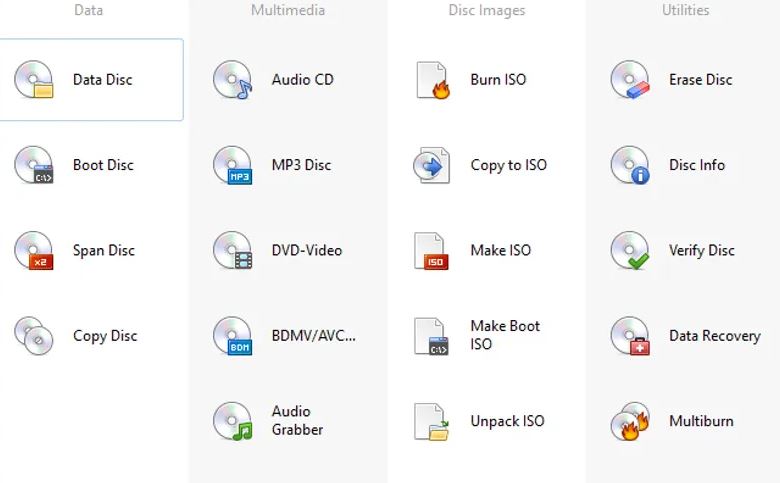Click the Data column heading

tap(89, 10)
